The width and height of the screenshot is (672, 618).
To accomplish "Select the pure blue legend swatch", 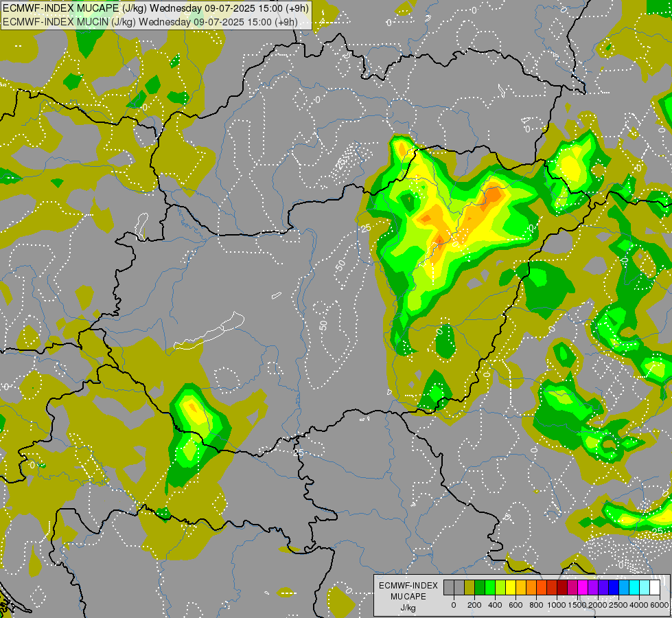I will 614,587.
